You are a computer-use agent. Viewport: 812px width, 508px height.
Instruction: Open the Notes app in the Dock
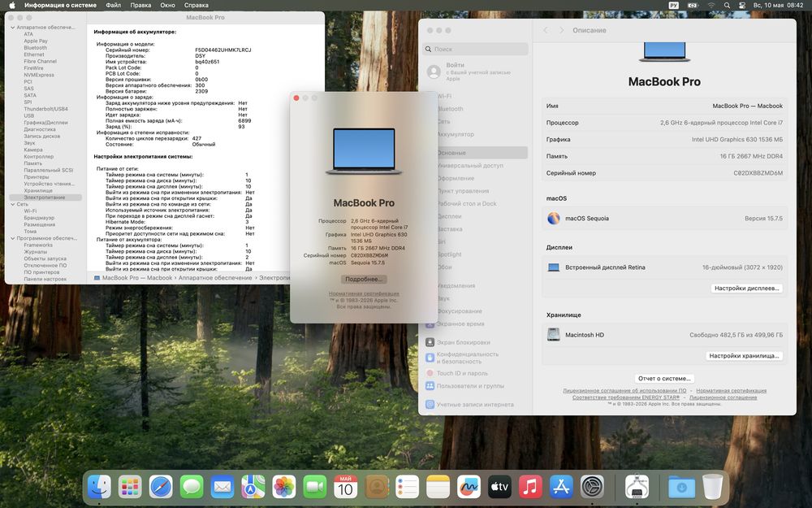click(x=438, y=487)
